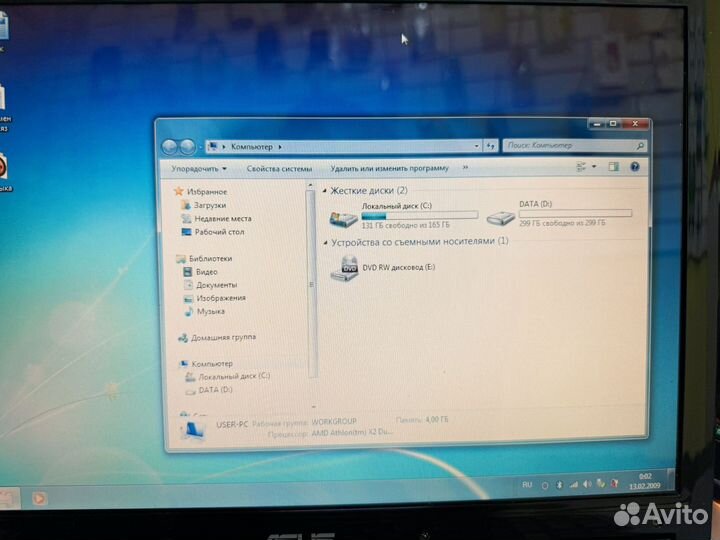Expand the address bar history dropdown
This screenshot has height=540, width=720.
click(478, 146)
